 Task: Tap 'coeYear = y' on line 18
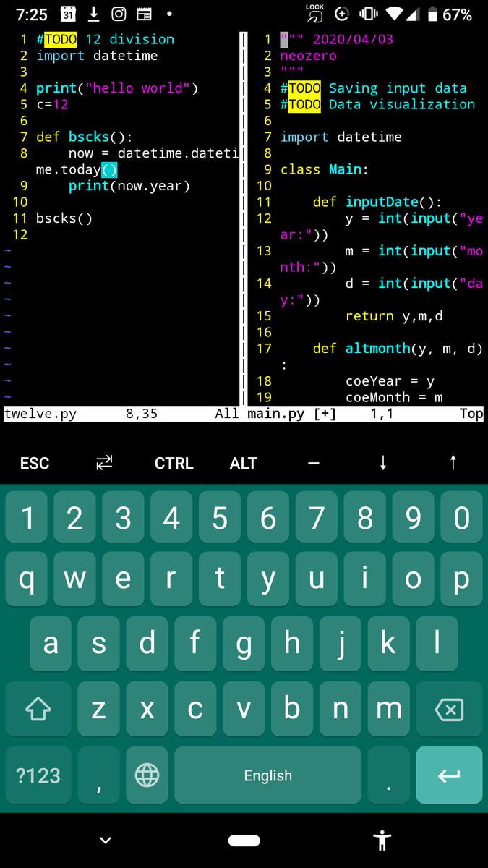(x=390, y=381)
